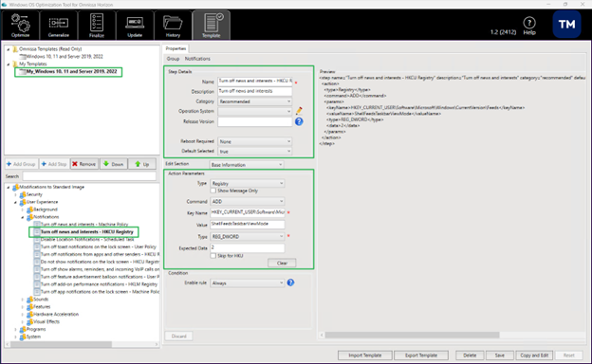Select the Visual Effects group folder icon
592x364 pixels.
point(29,321)
